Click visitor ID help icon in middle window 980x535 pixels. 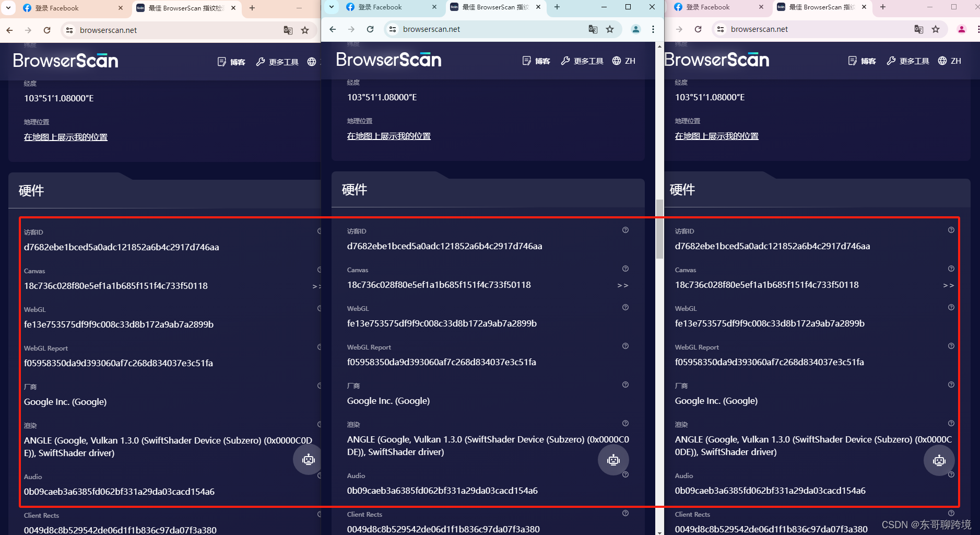625,230
